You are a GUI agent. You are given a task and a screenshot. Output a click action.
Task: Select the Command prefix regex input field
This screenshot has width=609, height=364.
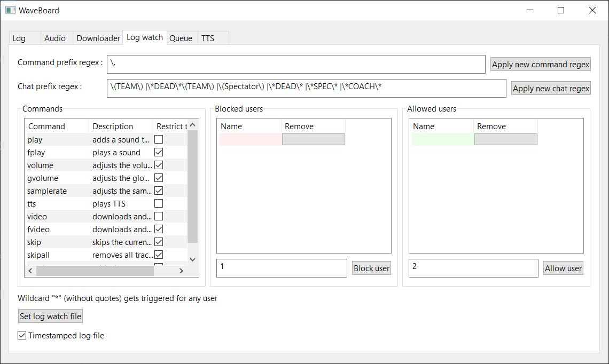click(296, 64)
